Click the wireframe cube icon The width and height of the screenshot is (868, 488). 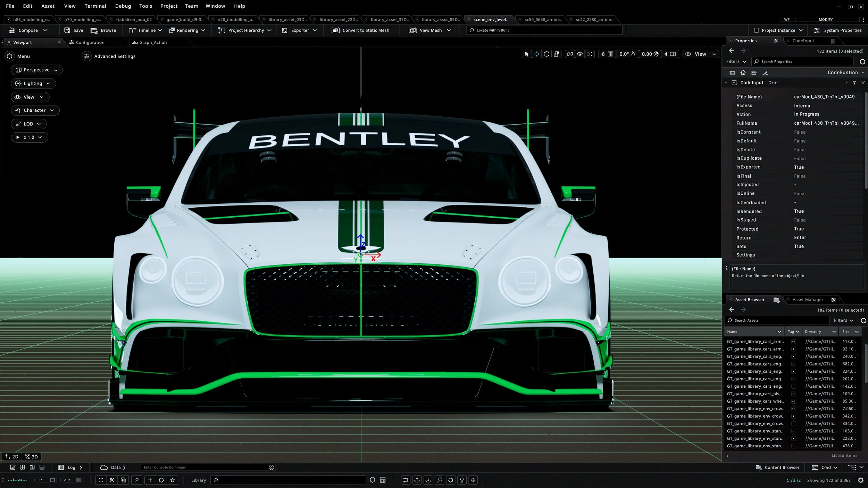point(570,54)
